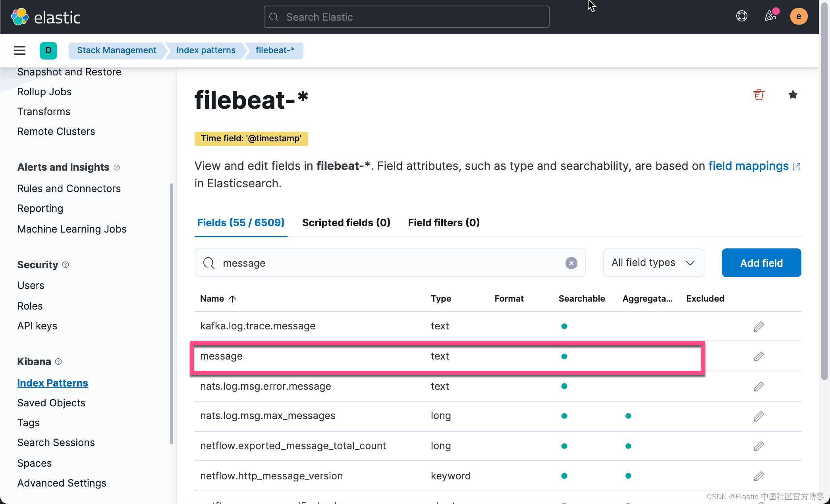Switch to the Scripted fields tab
The width and height of the screenshot is (830, 504).
(346, 223)
